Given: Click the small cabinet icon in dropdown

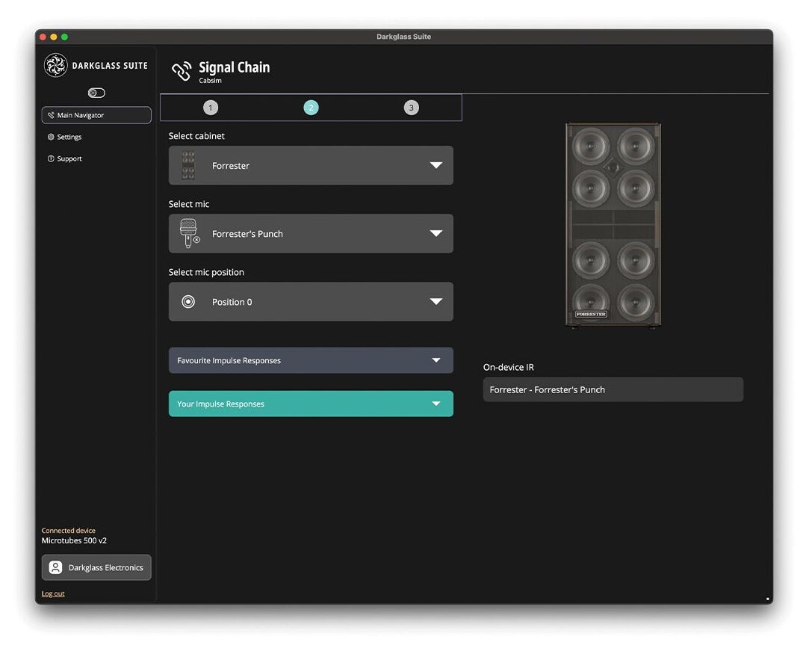Looking at the screenshot, I should pos(188,165).
